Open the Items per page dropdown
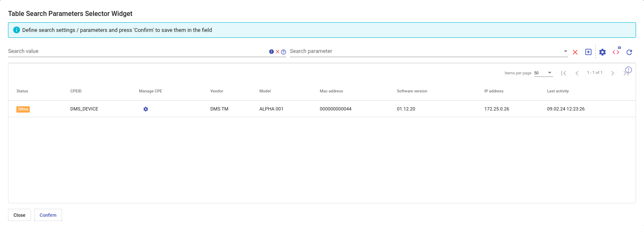This screenshot has height=226, width=644. click(543, 73)
